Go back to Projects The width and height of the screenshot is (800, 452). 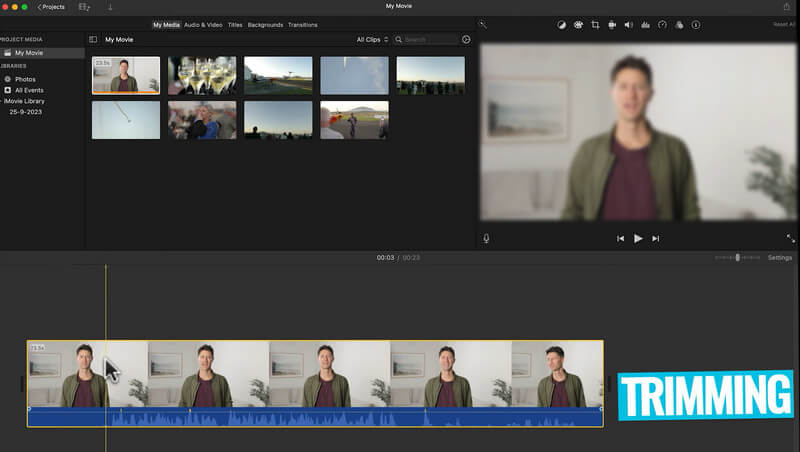click(x=51, y=7)
